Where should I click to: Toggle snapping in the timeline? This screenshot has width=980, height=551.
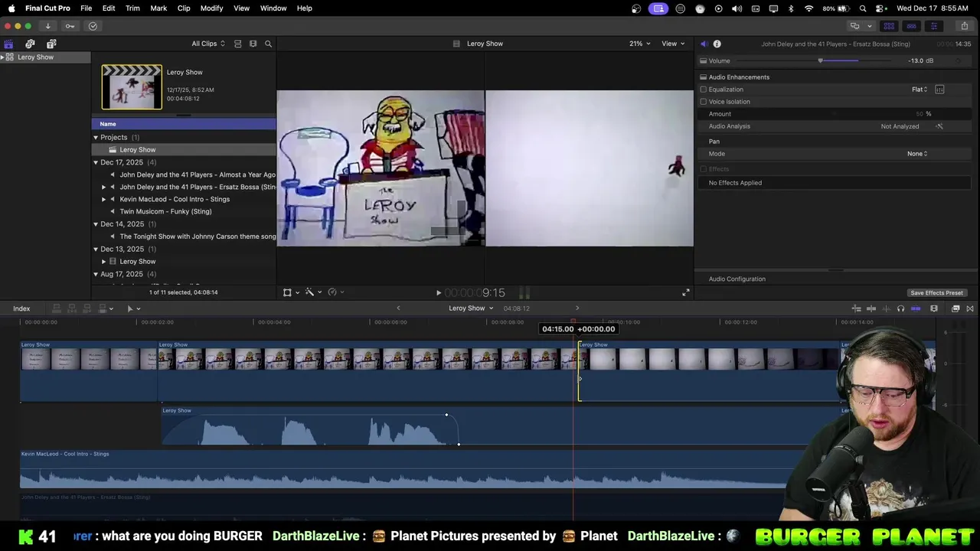915,308
